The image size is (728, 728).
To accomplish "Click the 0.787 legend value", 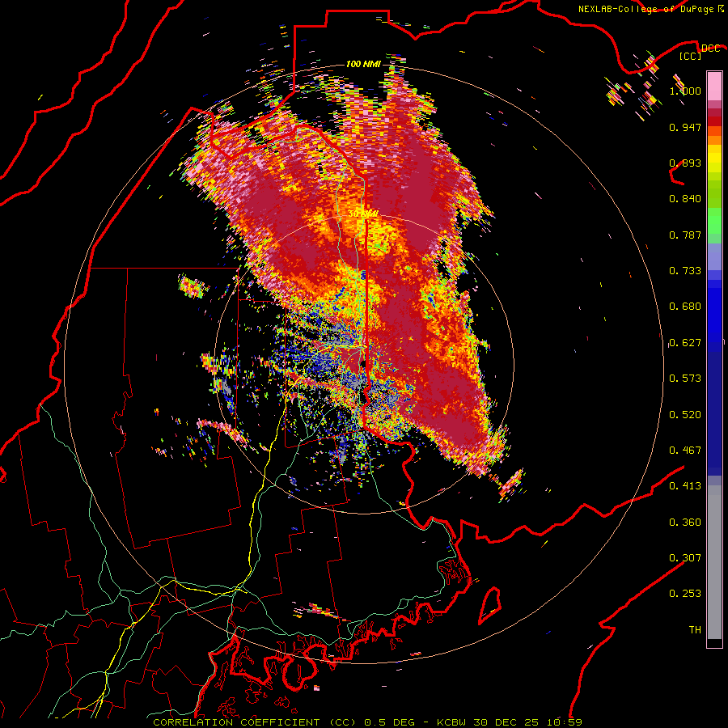I will (x=685, y=235).
